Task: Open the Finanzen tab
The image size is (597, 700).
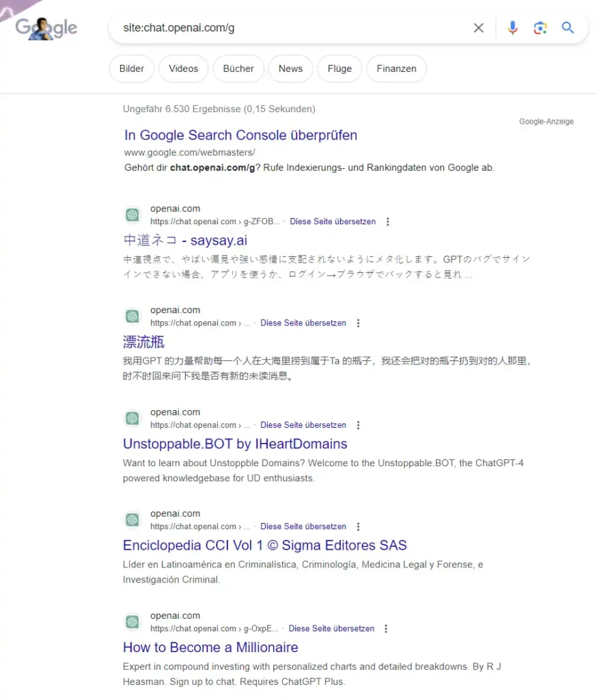Action: pyautogui.click(x=396, y=68)
